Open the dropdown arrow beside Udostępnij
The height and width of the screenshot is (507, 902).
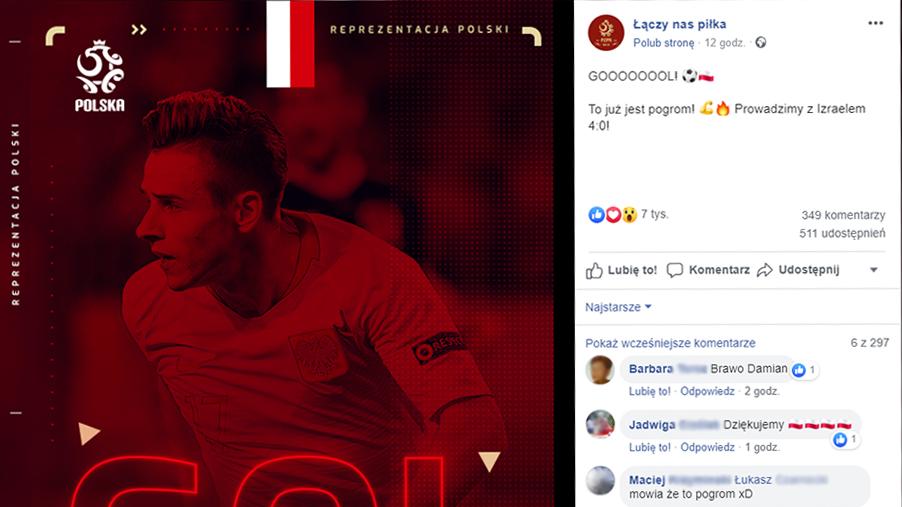point(873,270)
